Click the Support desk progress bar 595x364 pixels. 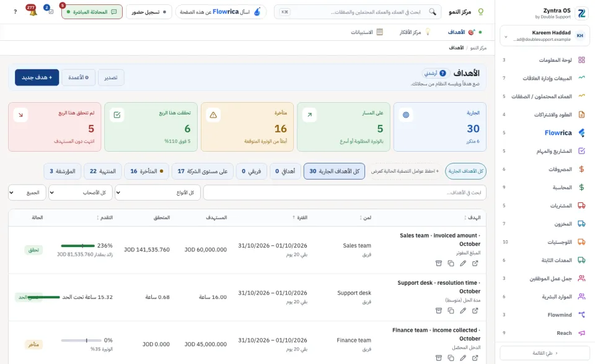tap(43, 297)
